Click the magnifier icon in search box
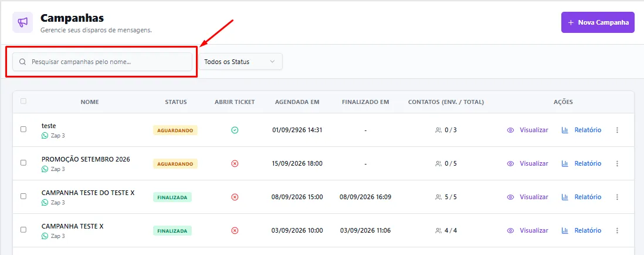The width and height of the screenshot is (644, 255). 23,62
